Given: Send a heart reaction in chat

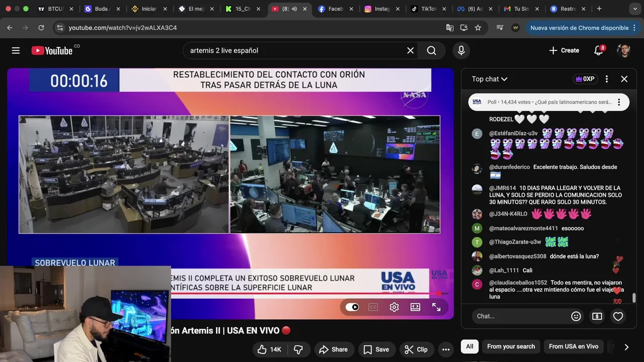Looking at the screenshot, I should (618, 316).
